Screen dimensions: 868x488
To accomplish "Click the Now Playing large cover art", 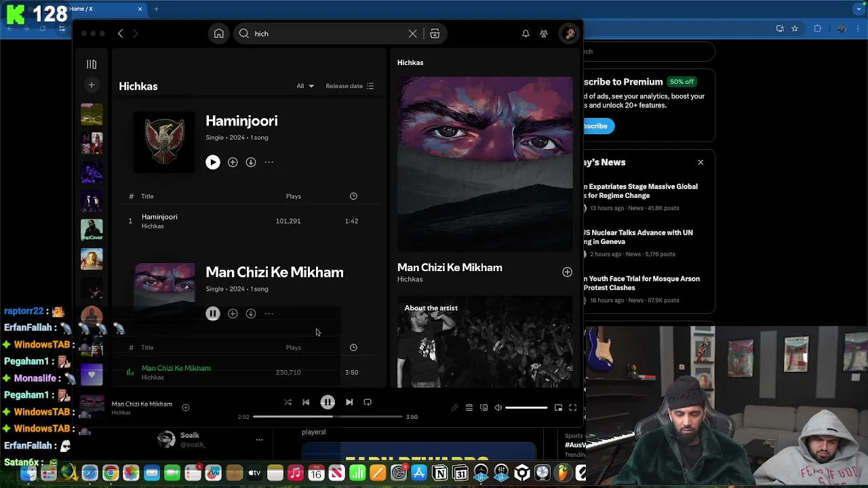I will point(485,164).
